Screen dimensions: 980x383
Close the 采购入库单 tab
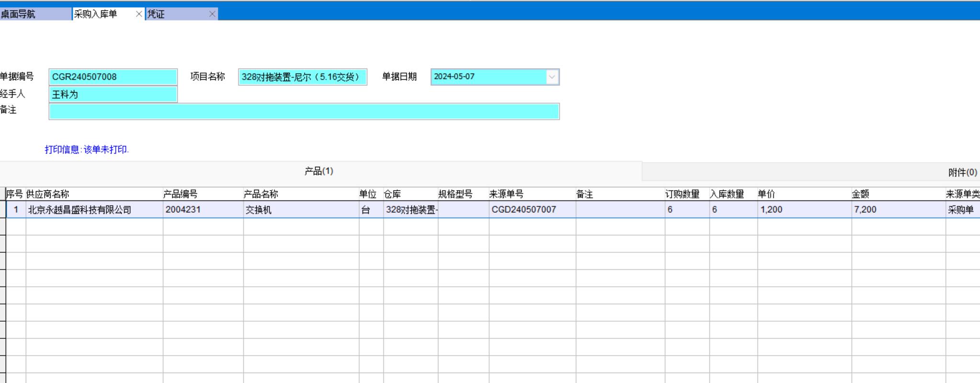pyautogui.click(x=139, y=14)
